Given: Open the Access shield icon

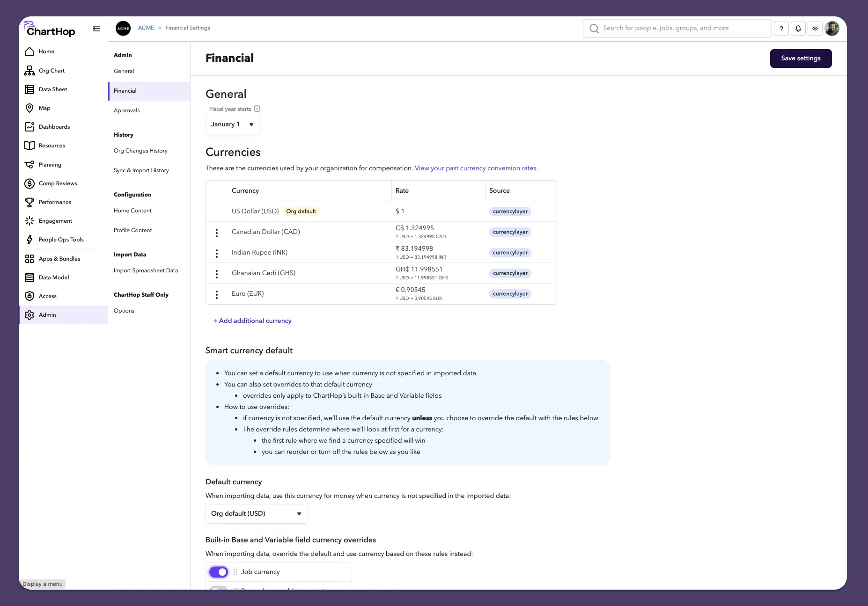Looking at the screenshot, I should pos(29,296).
